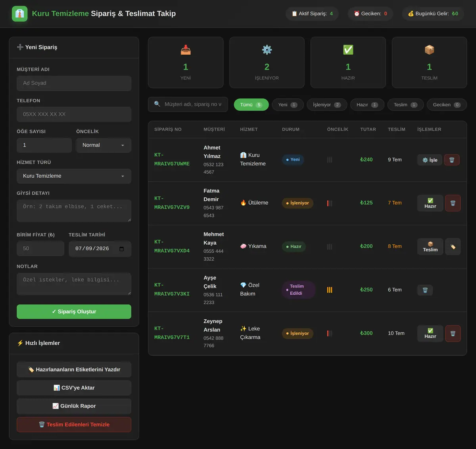Viewport: 476px width, 449px height.
Task: Focus the Birim Fiyat input
Action: tap(40, 249)
